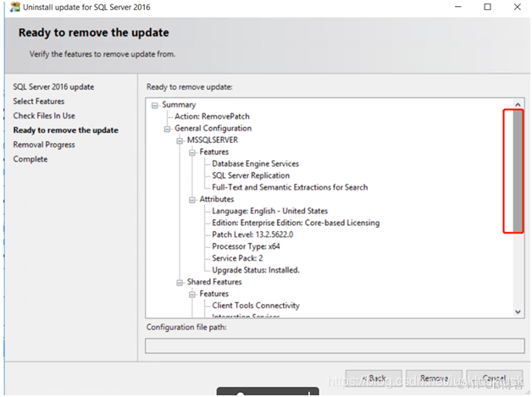This screenshot has height=397, width=532.
Task: Click the Cancel button
Action: (x=495, y=378)
